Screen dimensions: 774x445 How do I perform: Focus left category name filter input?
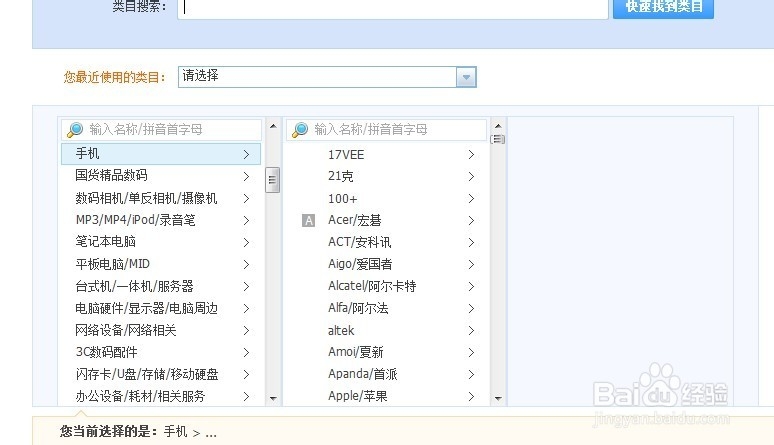click(x=161, y=129)
